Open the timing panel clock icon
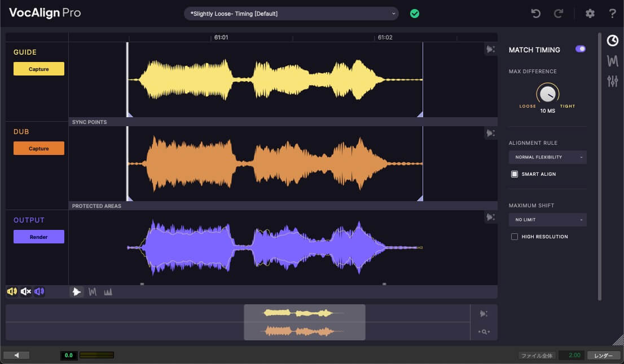 pos(612,41)
